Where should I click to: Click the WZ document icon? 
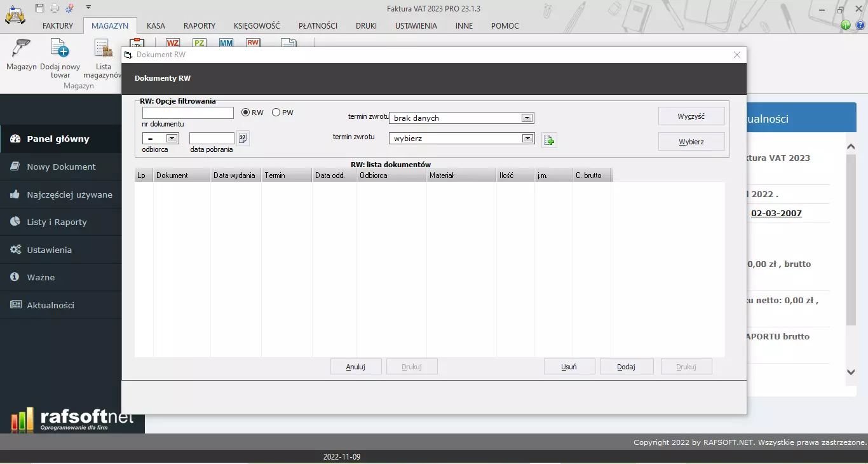click(173, 43)
